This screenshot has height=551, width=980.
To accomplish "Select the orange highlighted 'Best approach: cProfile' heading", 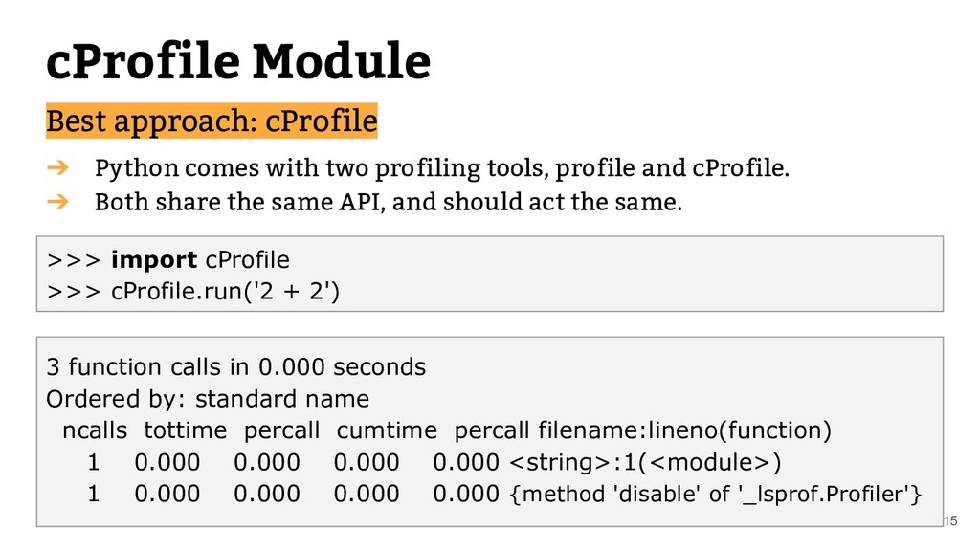I will click(212, 121).
